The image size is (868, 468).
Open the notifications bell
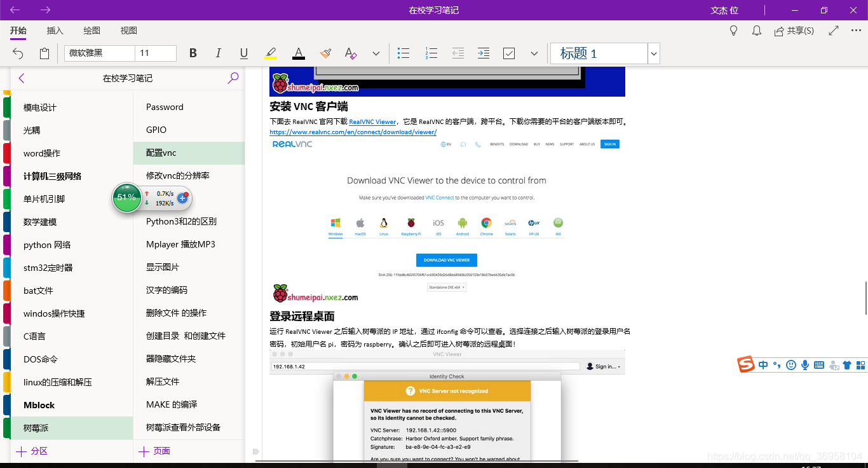[757, 31]
